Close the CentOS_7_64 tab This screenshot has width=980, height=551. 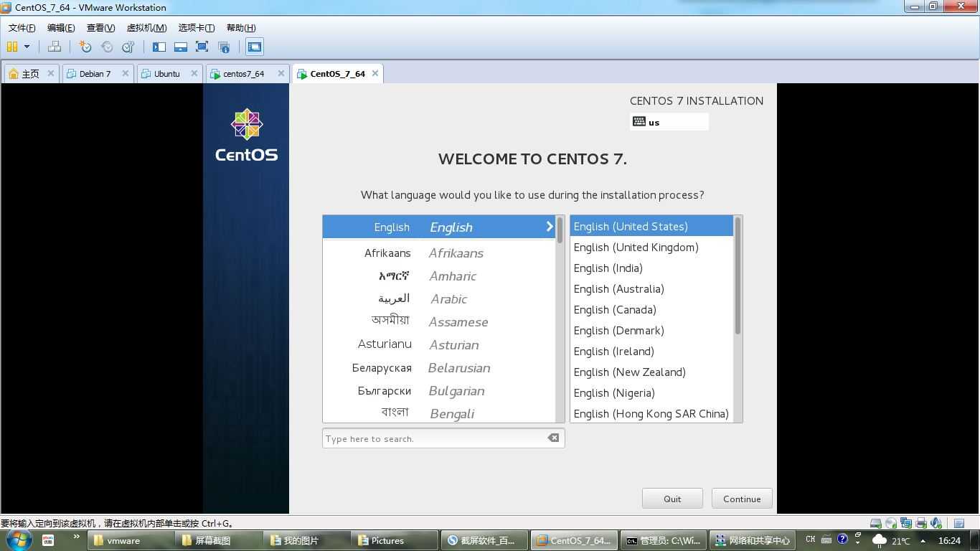click(374, 73)
